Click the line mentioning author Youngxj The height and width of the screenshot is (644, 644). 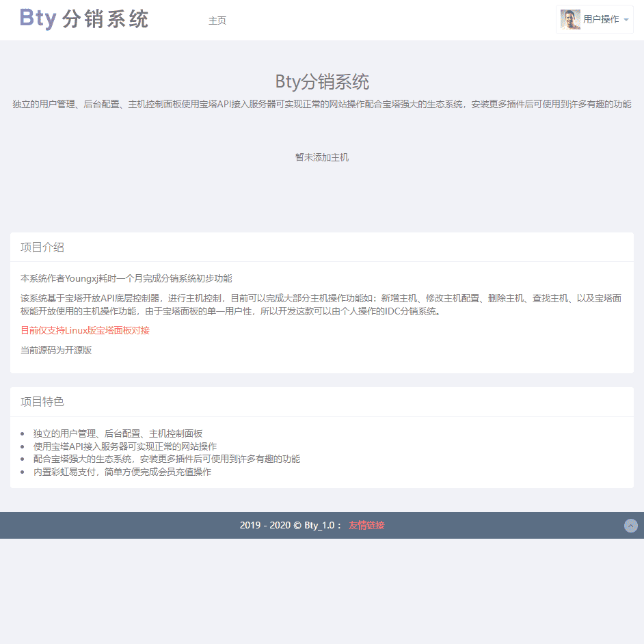pyautogui.click(x=126, y=278)
